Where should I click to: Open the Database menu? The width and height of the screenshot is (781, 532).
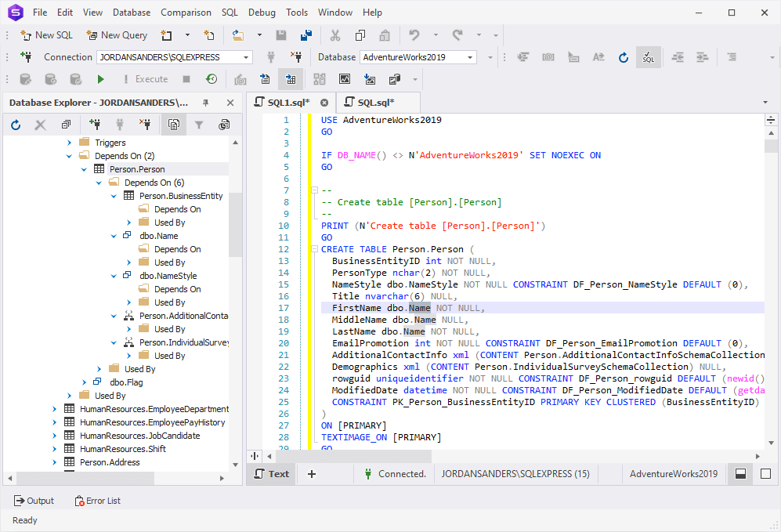132,13
